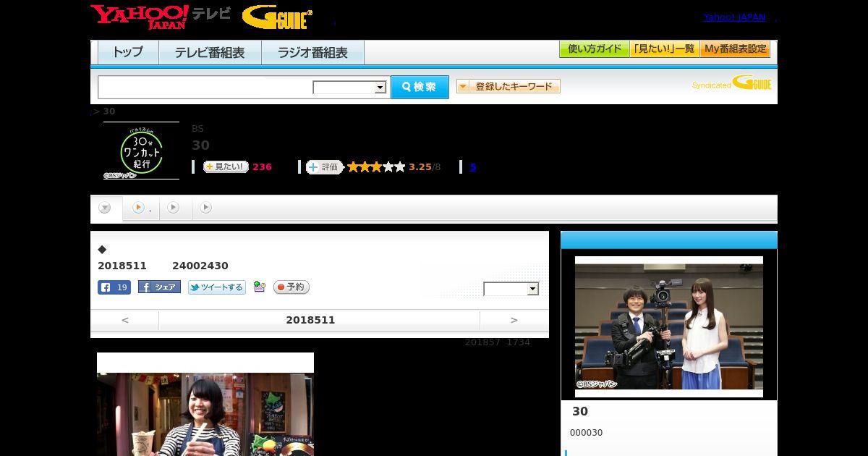Click the add-to-calendar icon

pyautogui.click(x=260, y=287)
